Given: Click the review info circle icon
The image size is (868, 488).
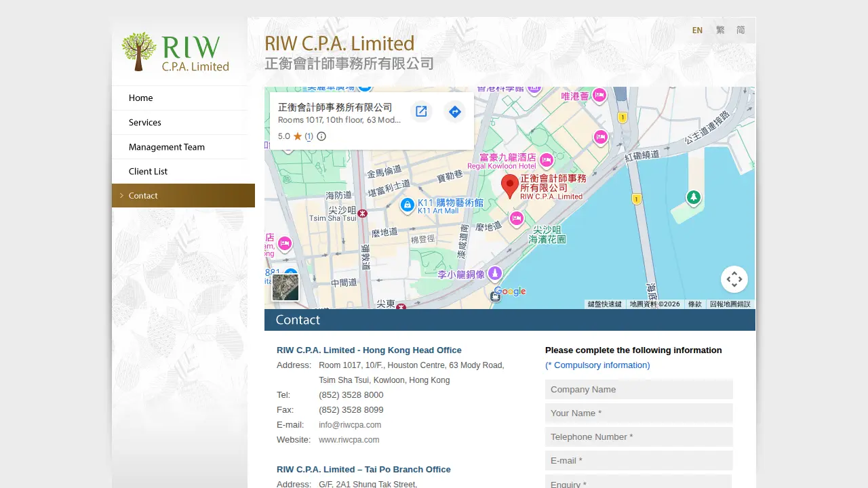Looking at the screenshot, I should (321, 136).
